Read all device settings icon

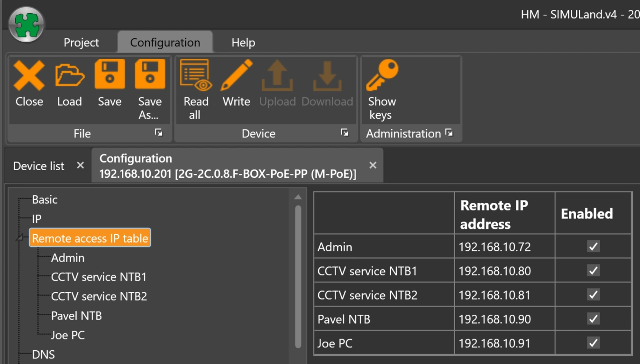[195, 75]
